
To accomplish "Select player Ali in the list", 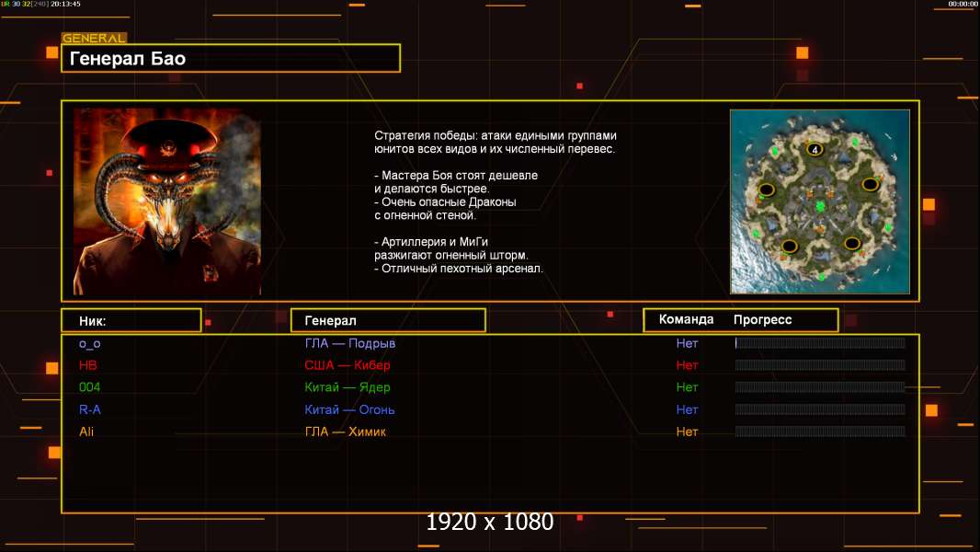I will click(x=86, y=431).
